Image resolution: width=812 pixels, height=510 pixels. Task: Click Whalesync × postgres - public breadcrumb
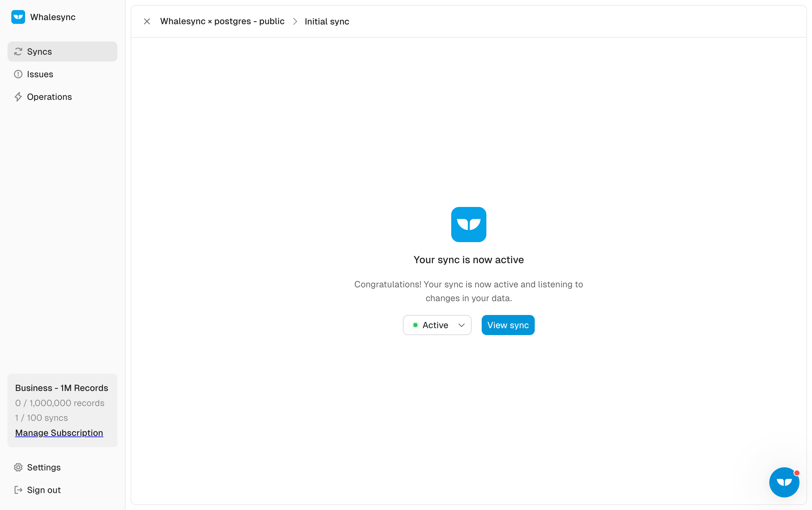pyautogui.click(x=222, y=21)
